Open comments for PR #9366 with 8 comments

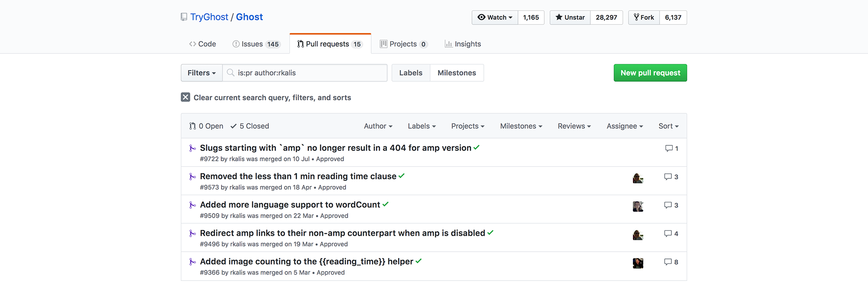click(671, 262)
